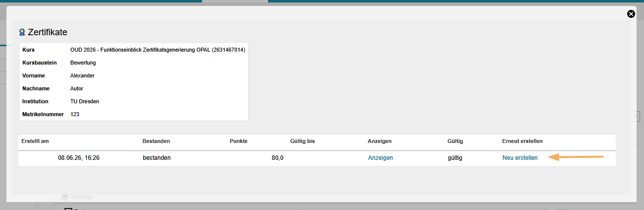The height and width of the screenshot is (210, 644).
Task: Click the course name OUD 2026 text
Action: tap(158, 50)
